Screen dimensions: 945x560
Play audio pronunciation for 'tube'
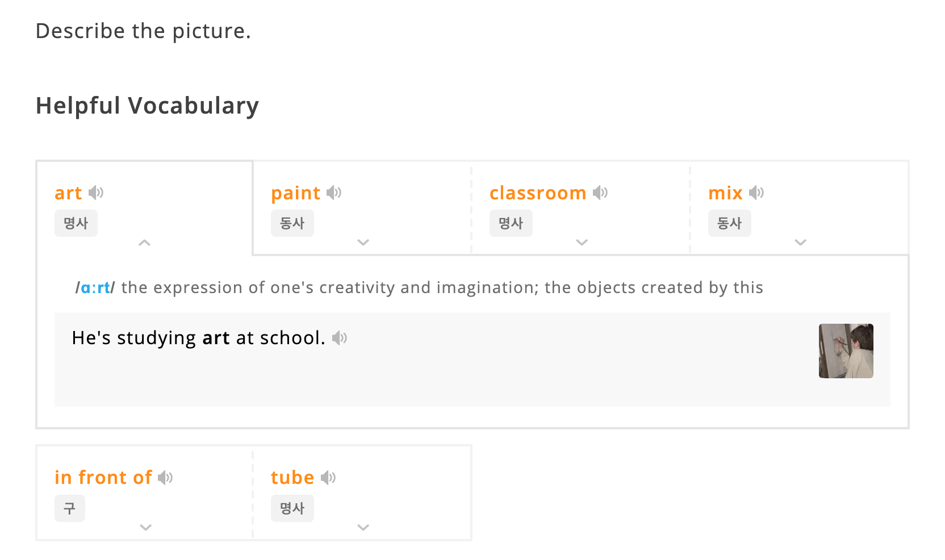click(x=328, y=478)
